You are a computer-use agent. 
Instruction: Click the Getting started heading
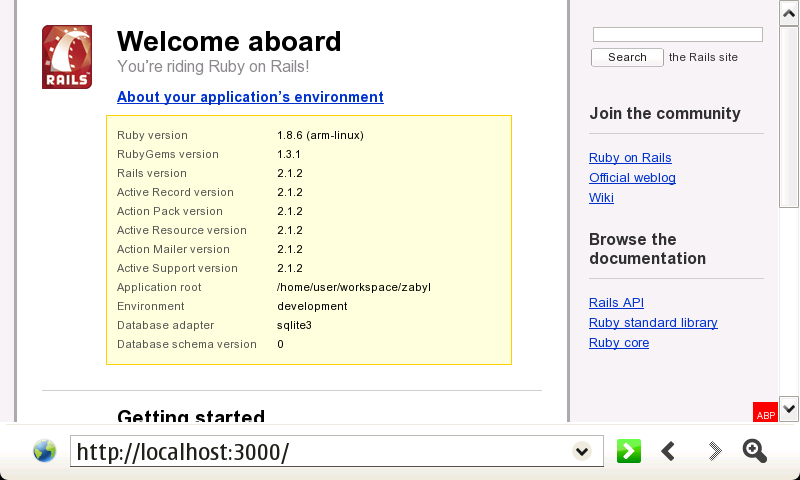(x=191, y=415)
